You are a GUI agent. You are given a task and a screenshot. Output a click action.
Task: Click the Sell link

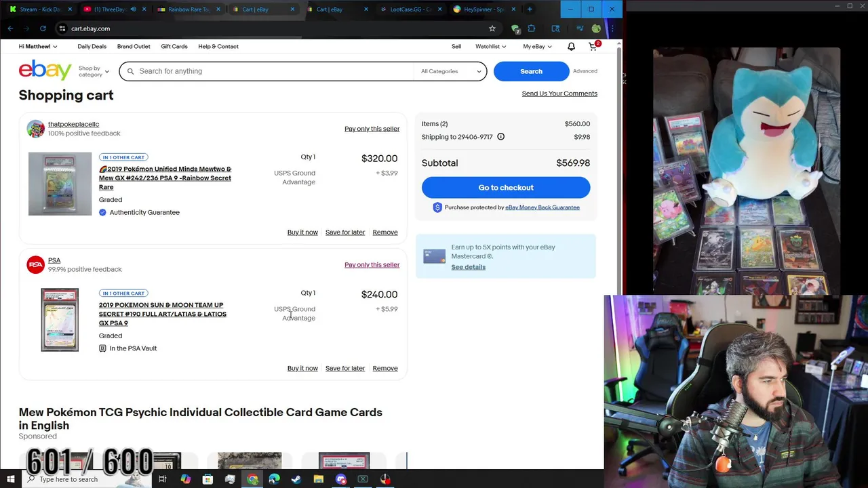[x=456, y=47]
